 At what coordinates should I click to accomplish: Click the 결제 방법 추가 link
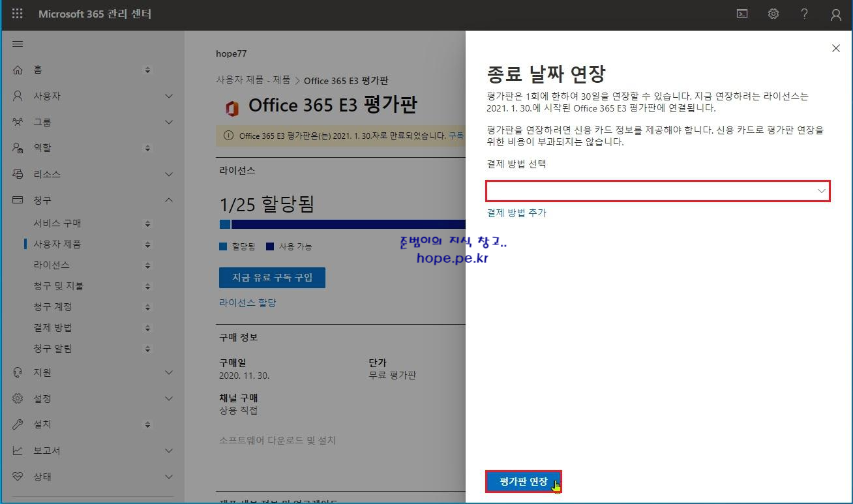point(516,213)
